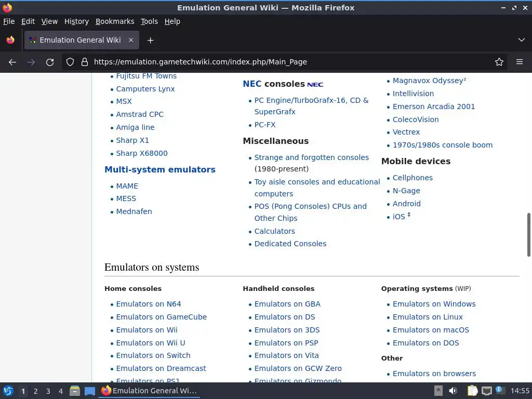The width and height of the screenshot is (532, 399).
Task: Open Emulators on Linux link
Action: 428,317
